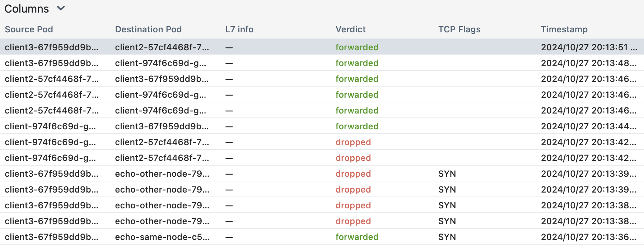Expand the Columns dropdown chevron
The height and width of the screenshot is (245, 644).
coord(61,8)
